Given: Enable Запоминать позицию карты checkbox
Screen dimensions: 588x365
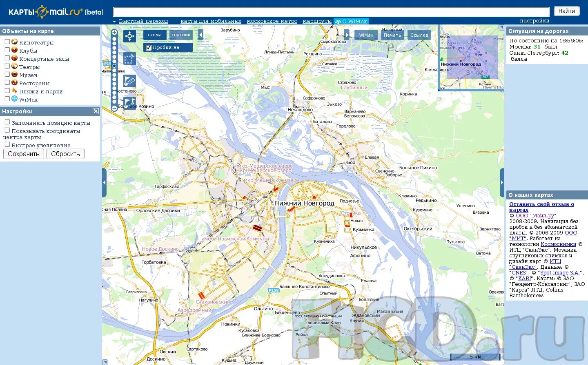Looking at the screenshot, I should coord(7,122).
